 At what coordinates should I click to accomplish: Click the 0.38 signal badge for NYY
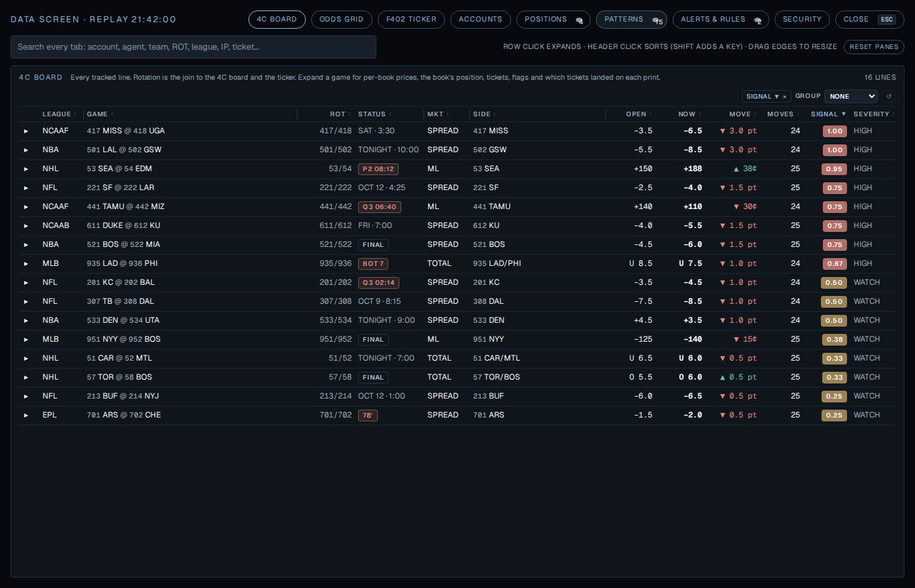[x=835, y=340]
